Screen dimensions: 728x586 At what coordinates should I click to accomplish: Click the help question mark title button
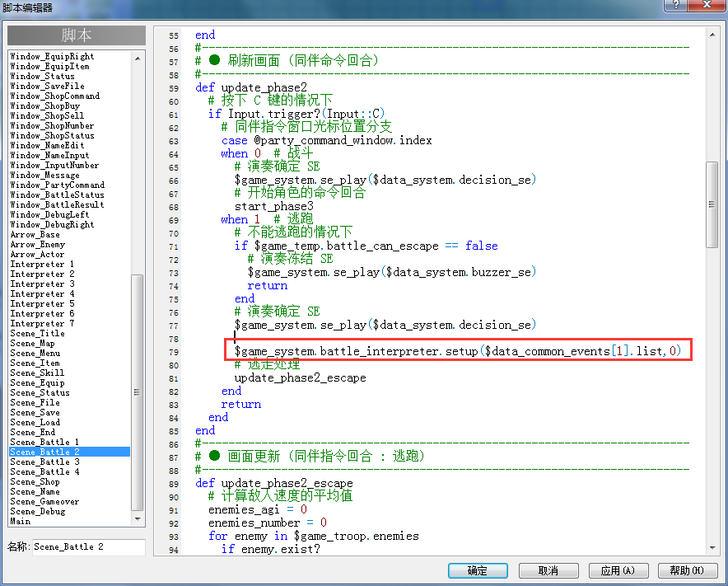(675, 5)
